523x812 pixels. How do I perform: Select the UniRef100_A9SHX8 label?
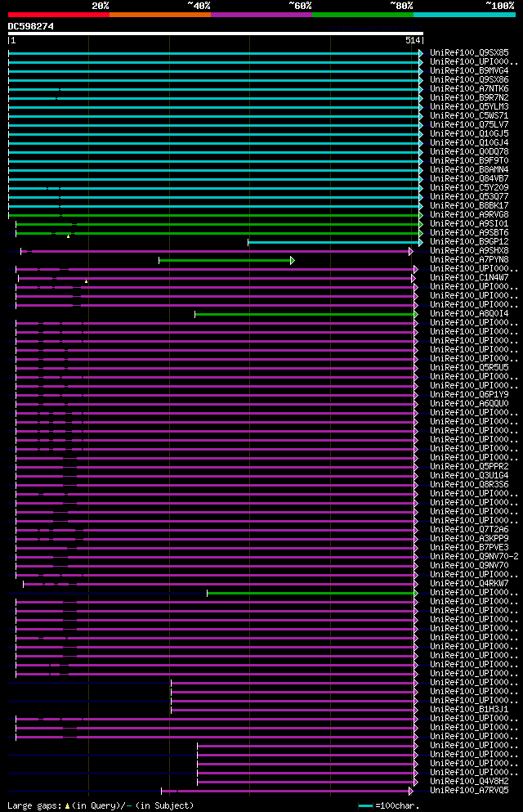[x=469, y=251]
